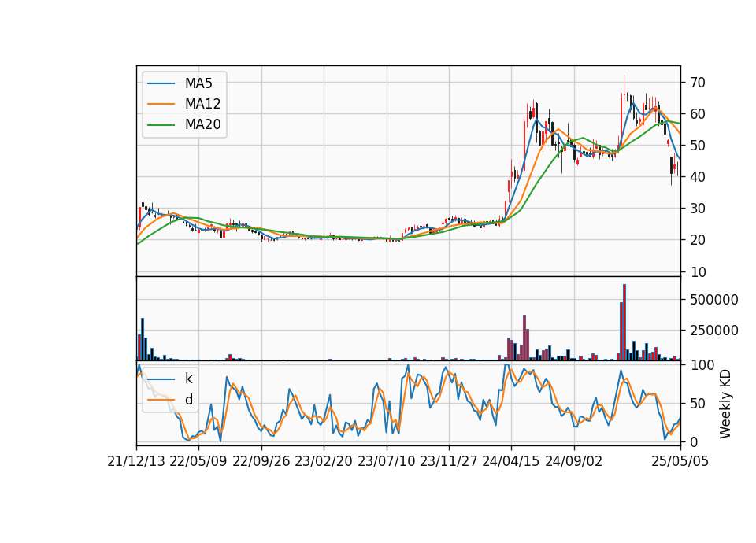Click the 22/05/09 date tick label
Image resolution: width=756 pixels, height=543 pixels.
(198, 461)
